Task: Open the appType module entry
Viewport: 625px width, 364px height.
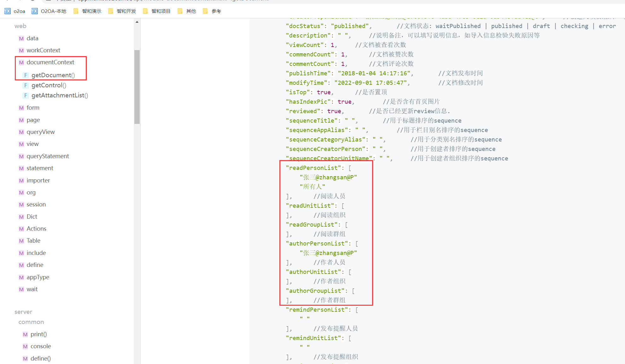Action: [38, 277]
